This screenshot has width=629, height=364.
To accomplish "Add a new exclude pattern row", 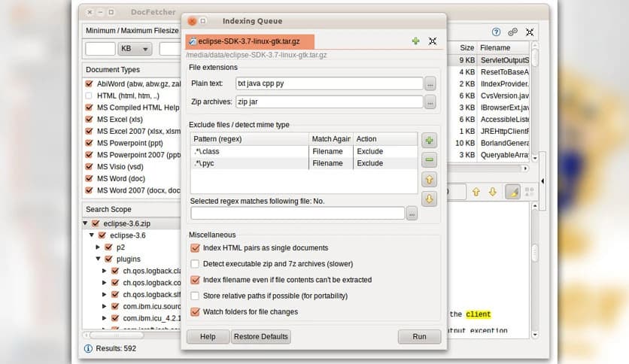I will pyautogui.click(x=429, y=141).
